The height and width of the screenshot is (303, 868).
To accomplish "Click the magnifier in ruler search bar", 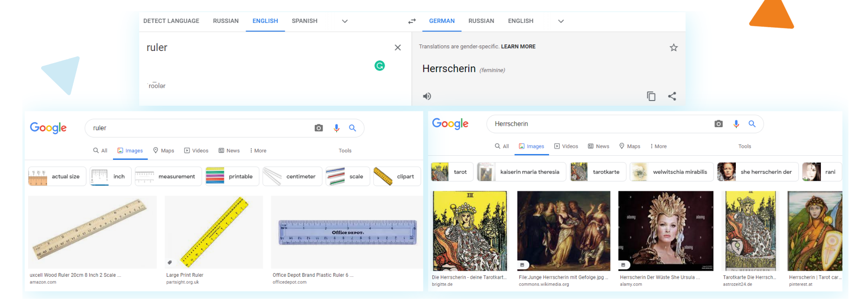I will click(353, 128).
